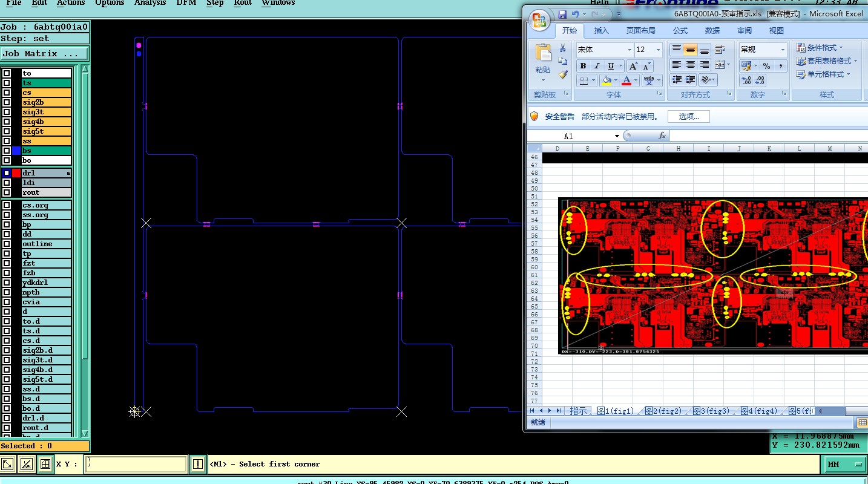
Task: Toggle checkbox for layer drl
Action: [x=7, y=173]
